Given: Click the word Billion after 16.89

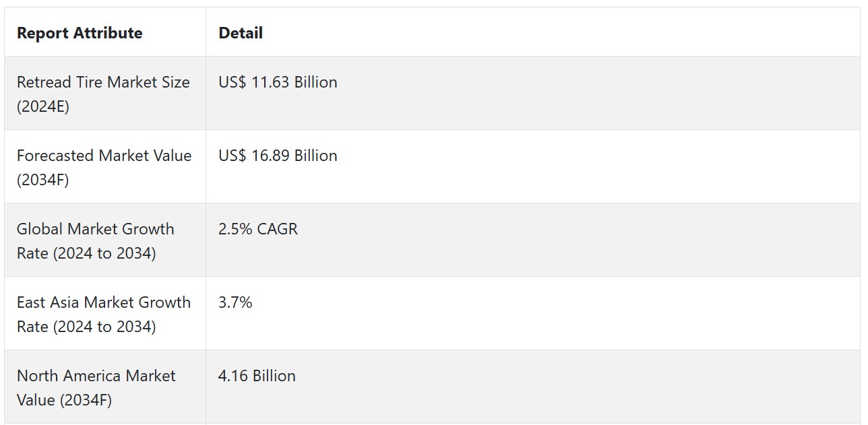Looking at the screenshot, I should click(316, 156).
